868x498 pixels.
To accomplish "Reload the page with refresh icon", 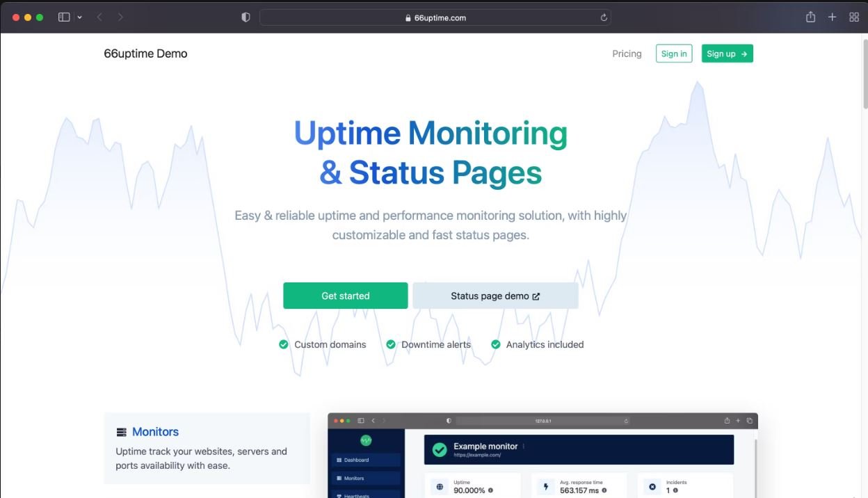I will click(603, 17).
